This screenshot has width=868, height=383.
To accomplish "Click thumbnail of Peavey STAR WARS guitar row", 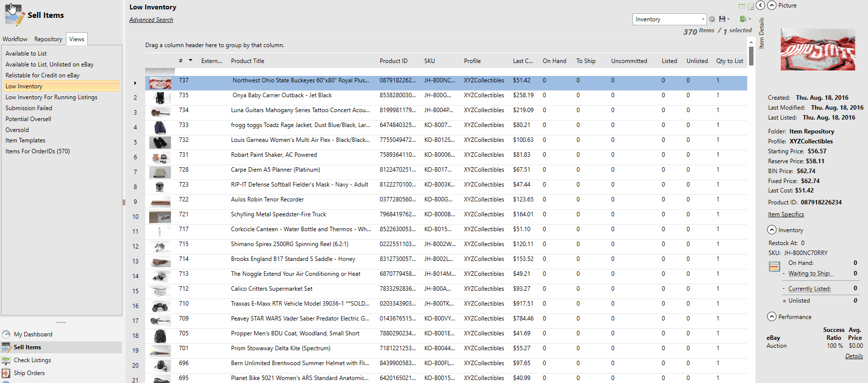I will tap(160, 321).
